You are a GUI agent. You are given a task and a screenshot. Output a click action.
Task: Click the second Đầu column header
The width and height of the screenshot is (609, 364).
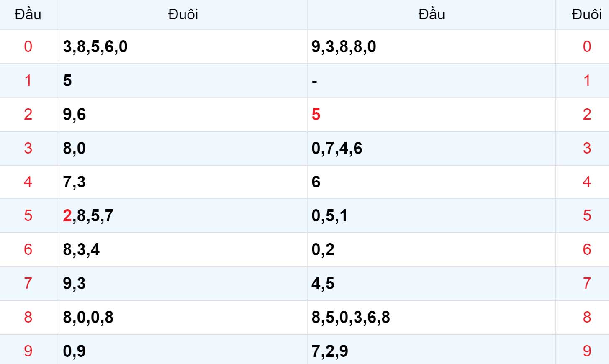[x=432, y=15]
